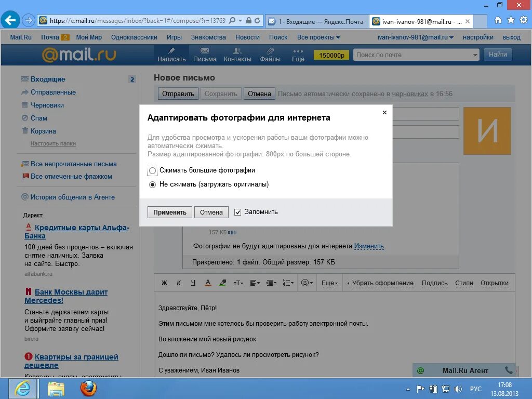Select Не сжимать (загружать оригиналы) option
This screenshot has width=532, height=399.
pos(152,184)
